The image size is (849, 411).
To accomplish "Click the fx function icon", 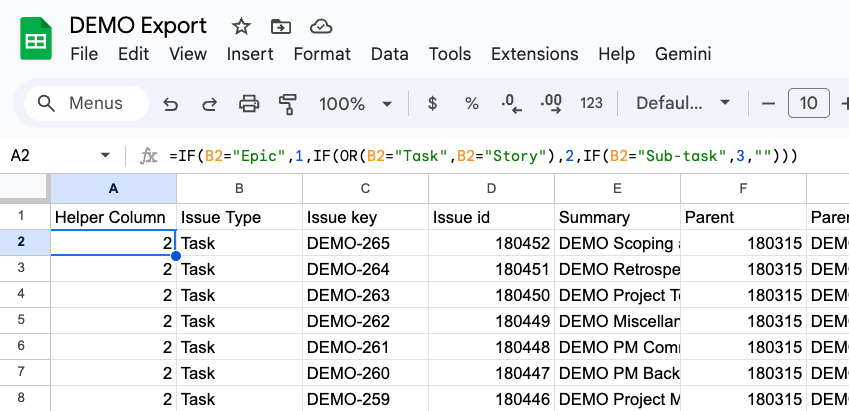I will coord(148,156).
